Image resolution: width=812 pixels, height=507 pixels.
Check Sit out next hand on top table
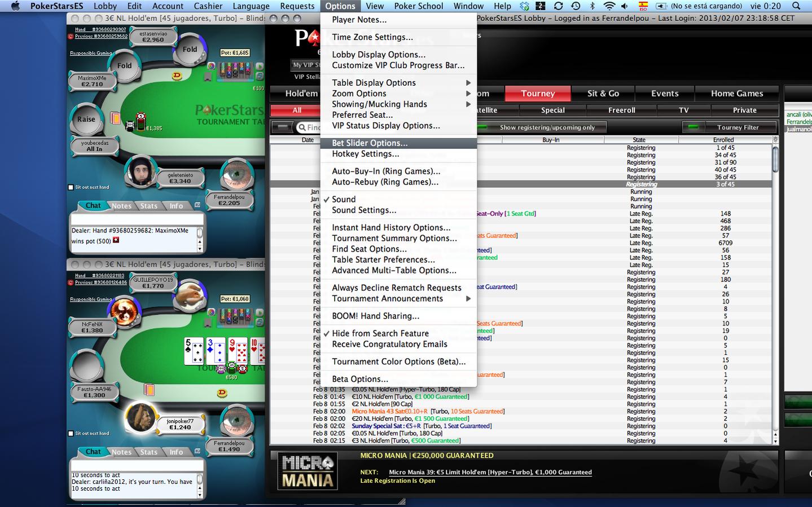(x=71, y=187)
